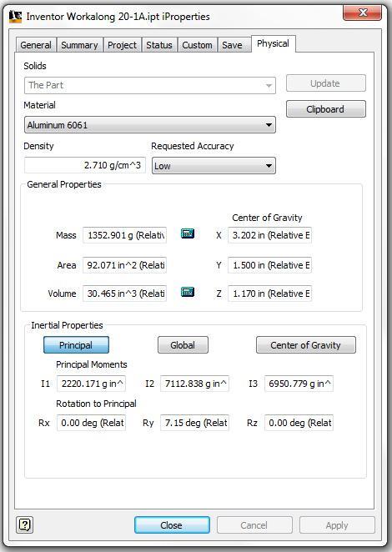Click the calculator icon next to Volume
This screenshot has width=392, height=552.
pos(188,292)
